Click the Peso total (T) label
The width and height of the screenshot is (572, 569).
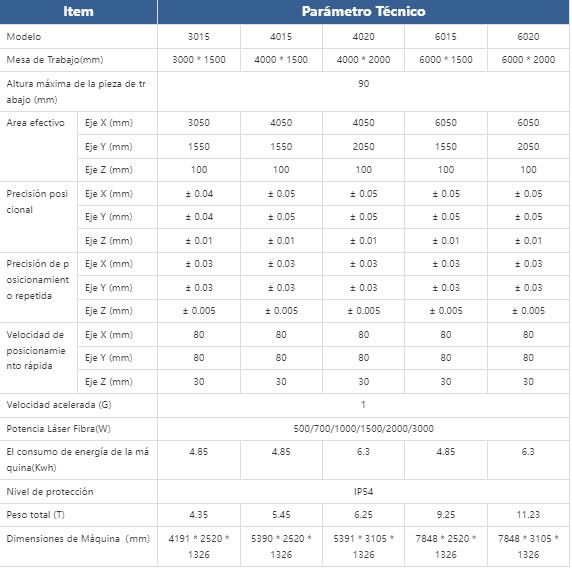[x=35, y=515]
